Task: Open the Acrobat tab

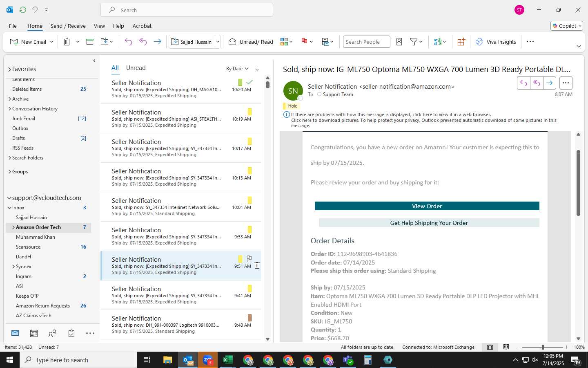Action: [x=142, y=26]
